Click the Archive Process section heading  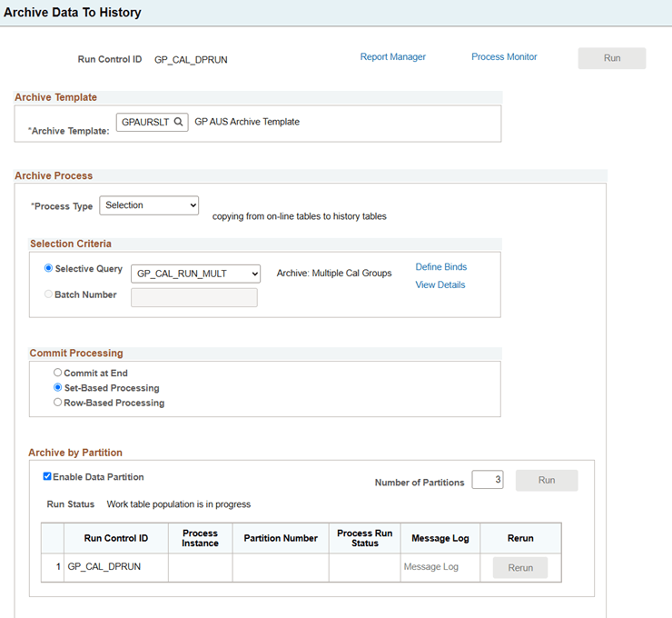tap(54, 175)
